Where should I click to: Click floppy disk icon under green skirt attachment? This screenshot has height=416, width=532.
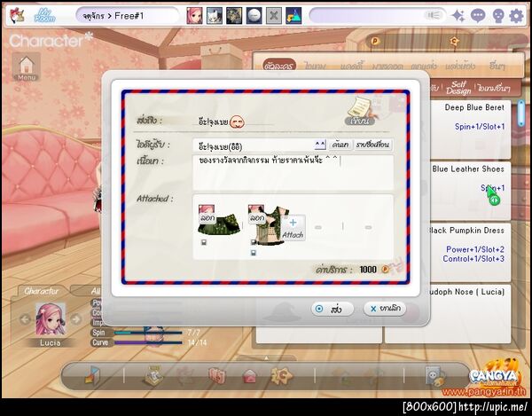click(204, 242)
